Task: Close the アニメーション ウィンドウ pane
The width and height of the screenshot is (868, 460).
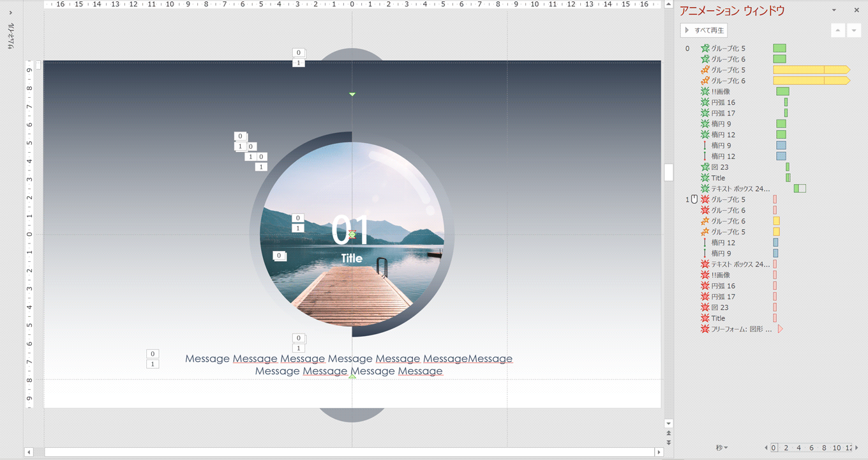Action: tap(857, 10)
